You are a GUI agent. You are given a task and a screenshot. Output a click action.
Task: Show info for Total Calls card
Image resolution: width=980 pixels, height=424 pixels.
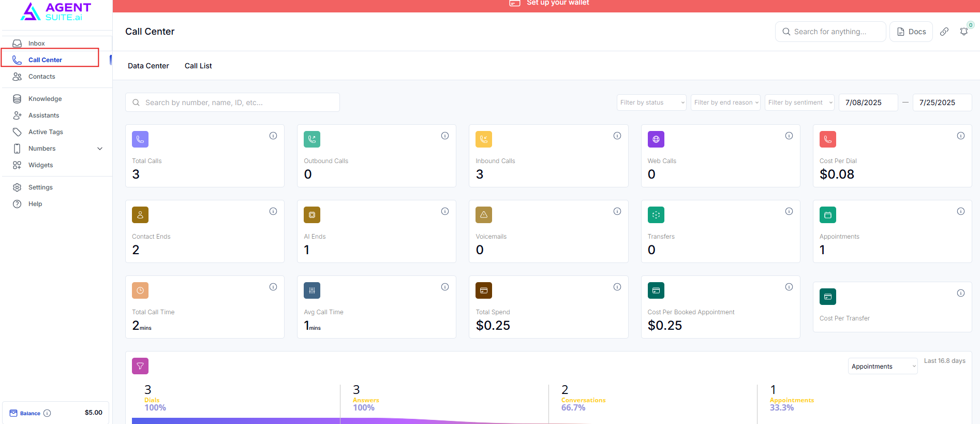273,136
